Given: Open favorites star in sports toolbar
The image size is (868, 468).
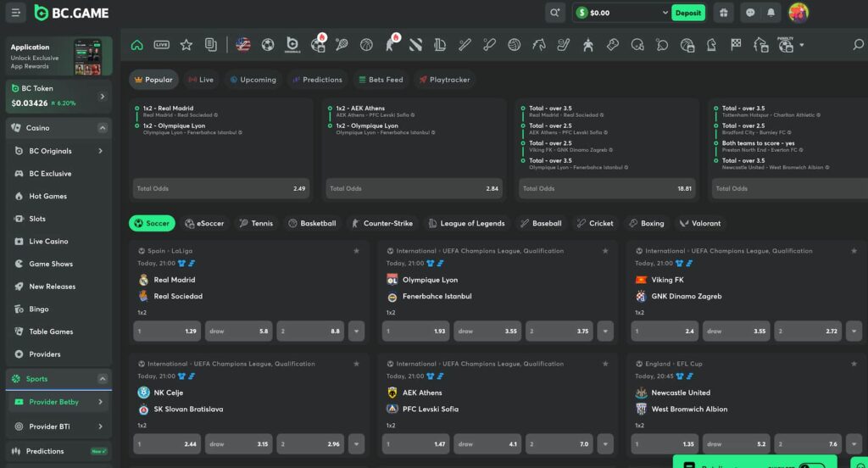Looking at the screenshot, I should coord(186,45).
